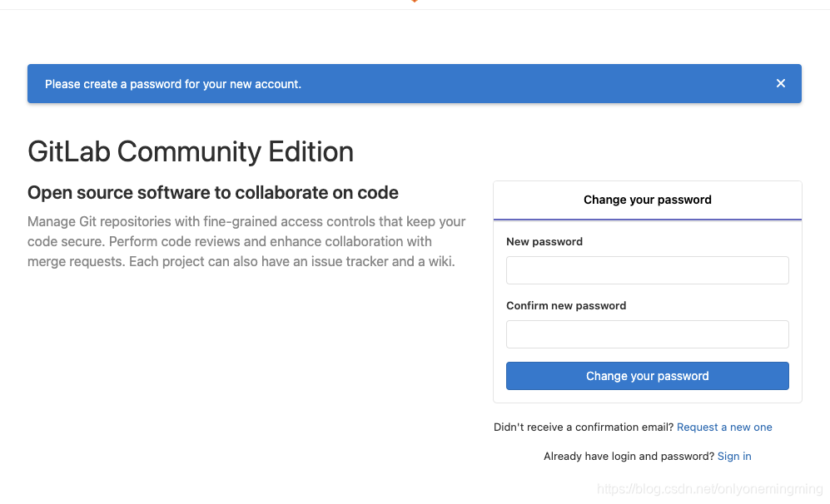830x504 pixels.
Task: Click the Manage Git repositories description paragraph
Action: click(246, 242)
